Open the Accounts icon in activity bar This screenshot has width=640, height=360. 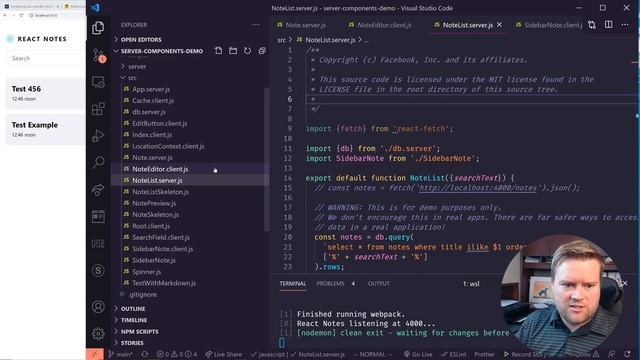pos(98,307)
